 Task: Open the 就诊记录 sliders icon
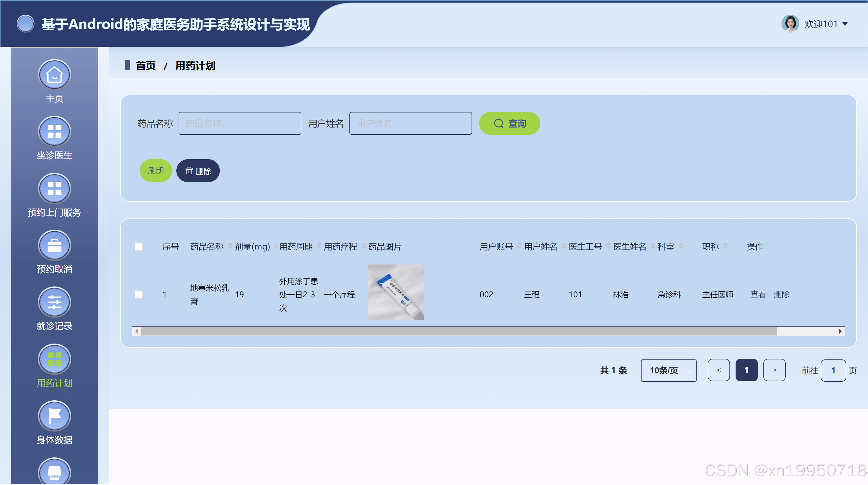pos(54,302)
